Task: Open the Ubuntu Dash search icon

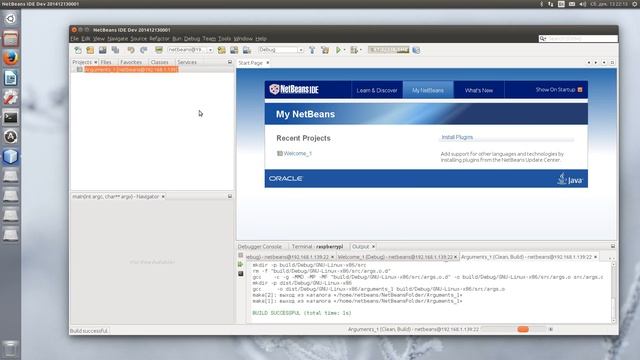Action: 11,18
